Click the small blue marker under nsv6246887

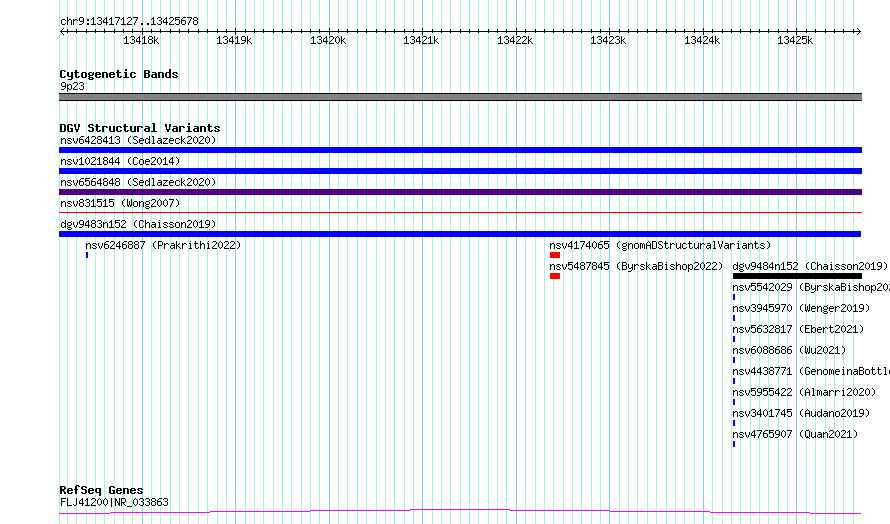click(x=87, y=255)
